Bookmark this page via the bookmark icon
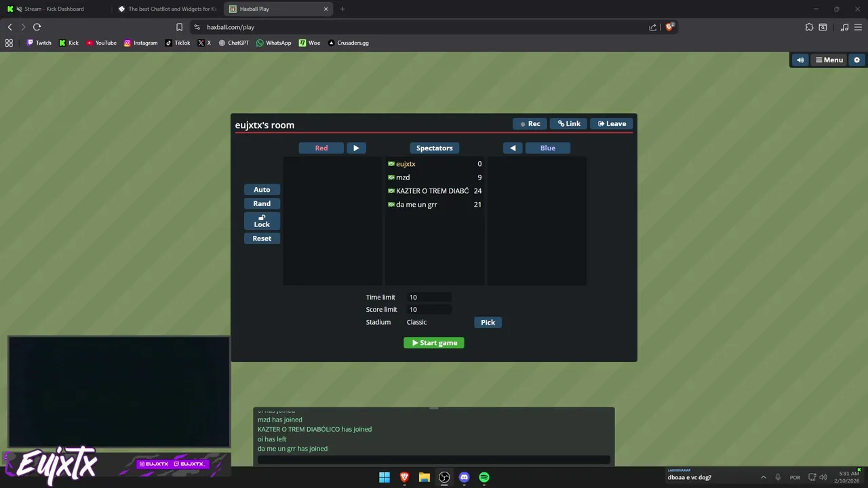 point(179,27)
